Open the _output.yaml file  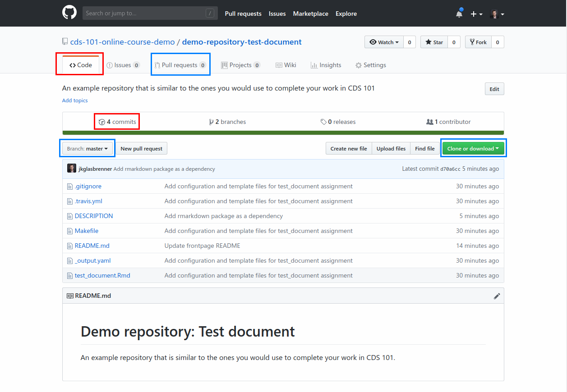(x=92, y=260)
